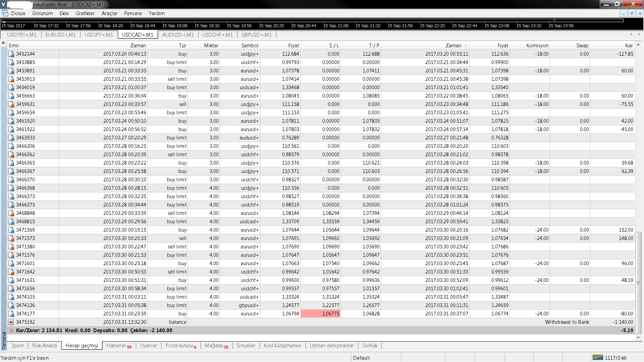Open the Dosya menu
The image size is (644, 362).
pyautogui.click(x=18, y=13)
